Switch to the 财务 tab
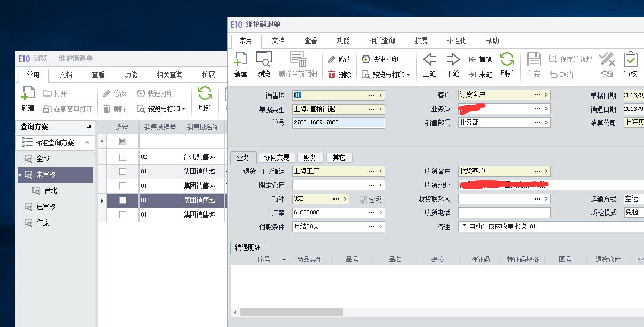 309,157
